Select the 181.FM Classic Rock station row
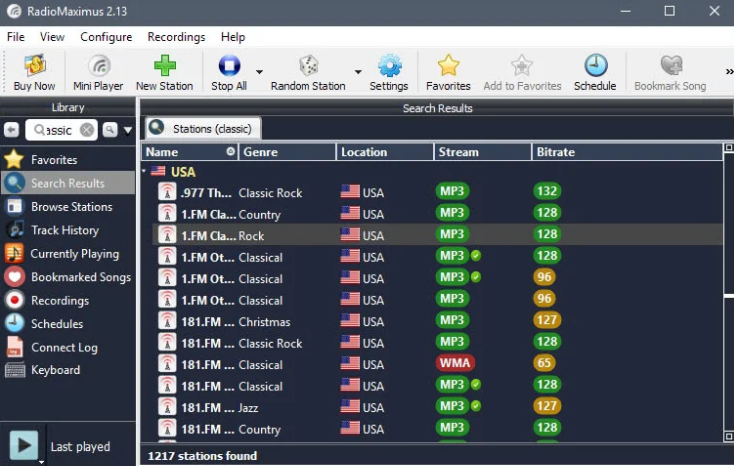Viewport: 734px width, 466px height. 438,343
